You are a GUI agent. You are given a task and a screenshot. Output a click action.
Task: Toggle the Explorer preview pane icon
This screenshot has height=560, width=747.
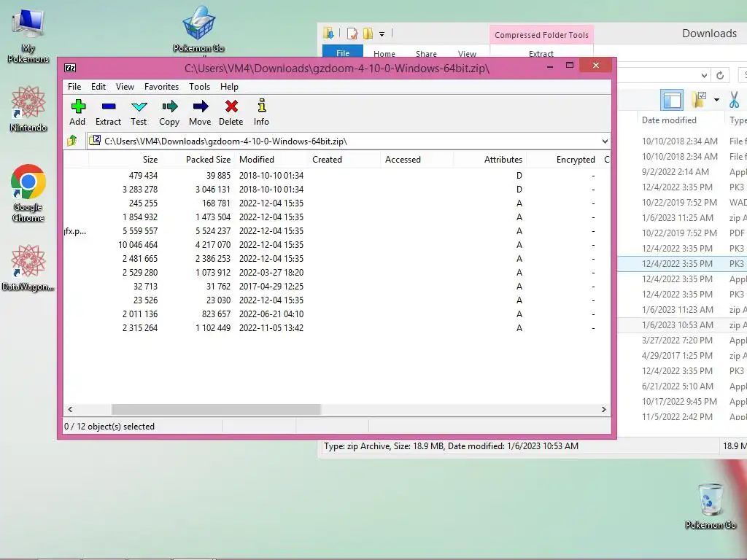click(x=672, y=100)
